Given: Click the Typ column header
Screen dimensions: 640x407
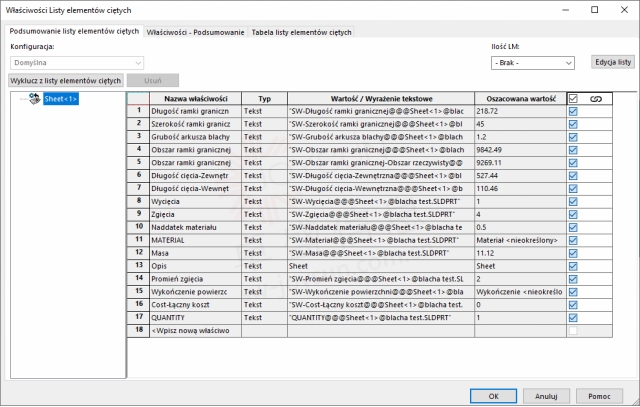Looking at the screenshot, I should [x=264, y=99].
